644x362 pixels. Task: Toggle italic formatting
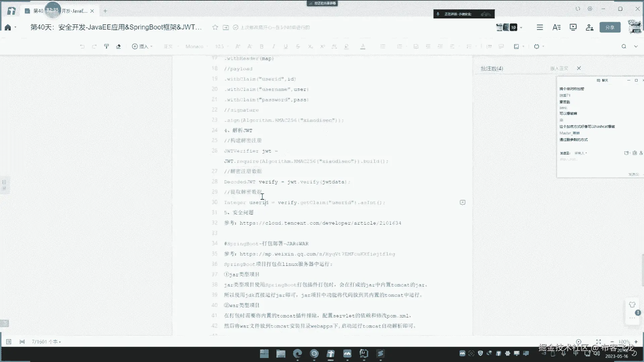click(x=273, y=46)
